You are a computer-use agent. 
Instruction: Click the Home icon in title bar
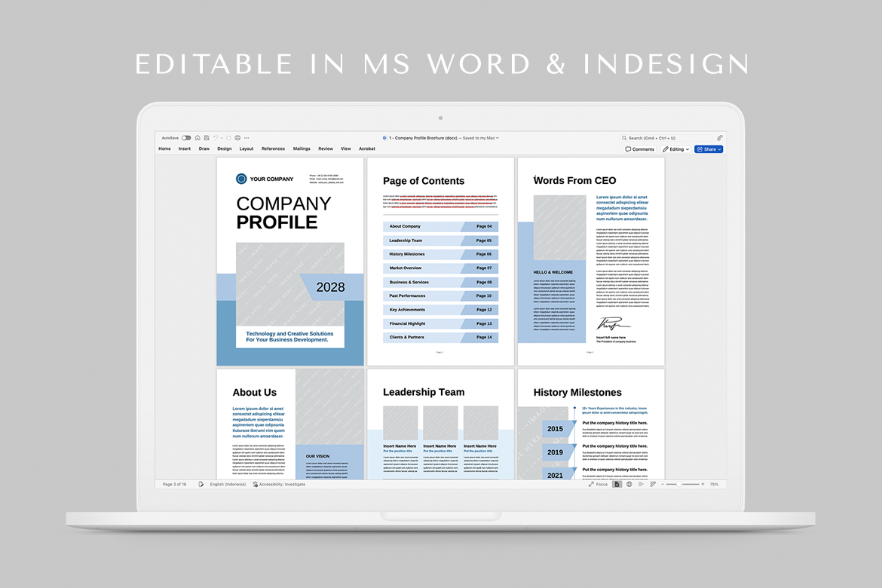[x=198, y=138]
